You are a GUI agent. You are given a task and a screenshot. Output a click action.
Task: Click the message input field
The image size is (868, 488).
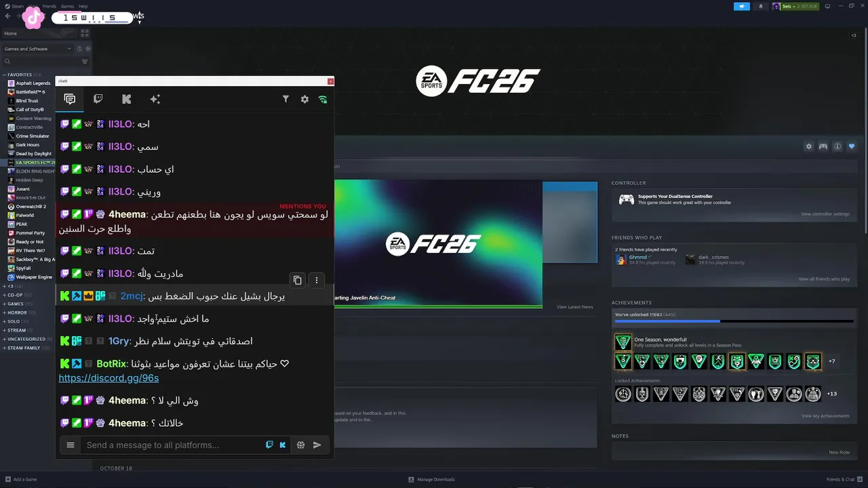tap(173, 445)
